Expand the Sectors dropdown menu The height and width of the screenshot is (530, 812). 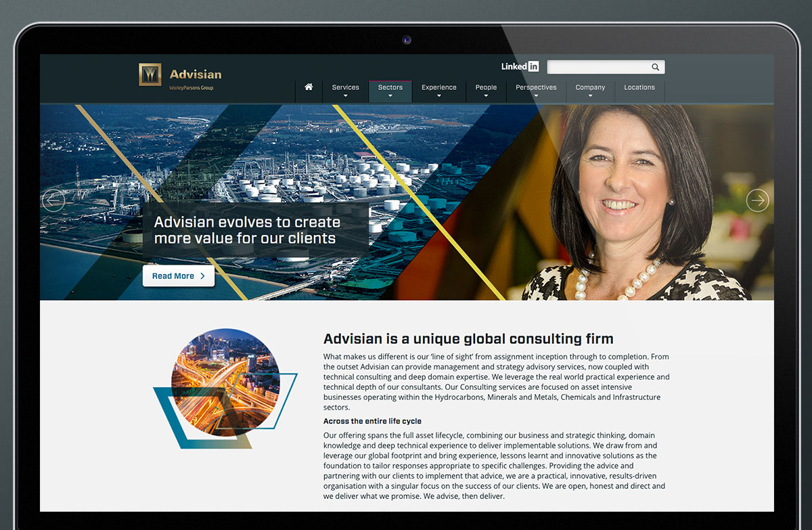point(390,90)
